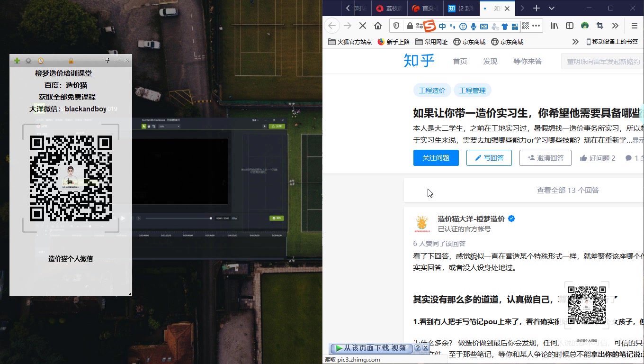644x364 pixels.
Task: Stop loading the page in Firefox
Action: point(363,26)
